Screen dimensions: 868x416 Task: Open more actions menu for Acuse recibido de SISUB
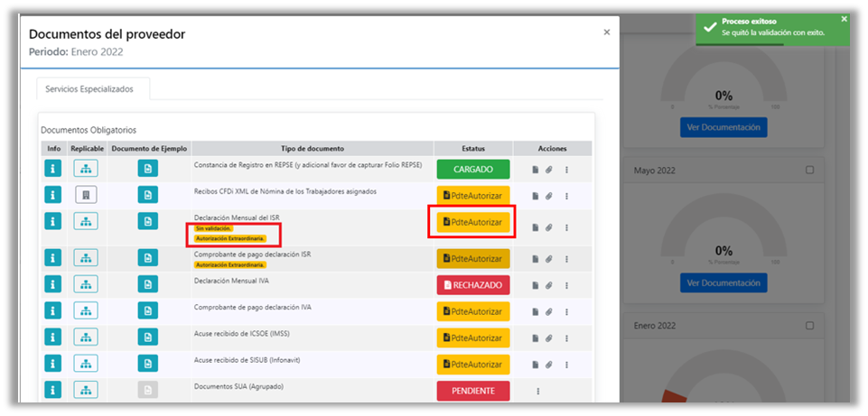[566, 365]
